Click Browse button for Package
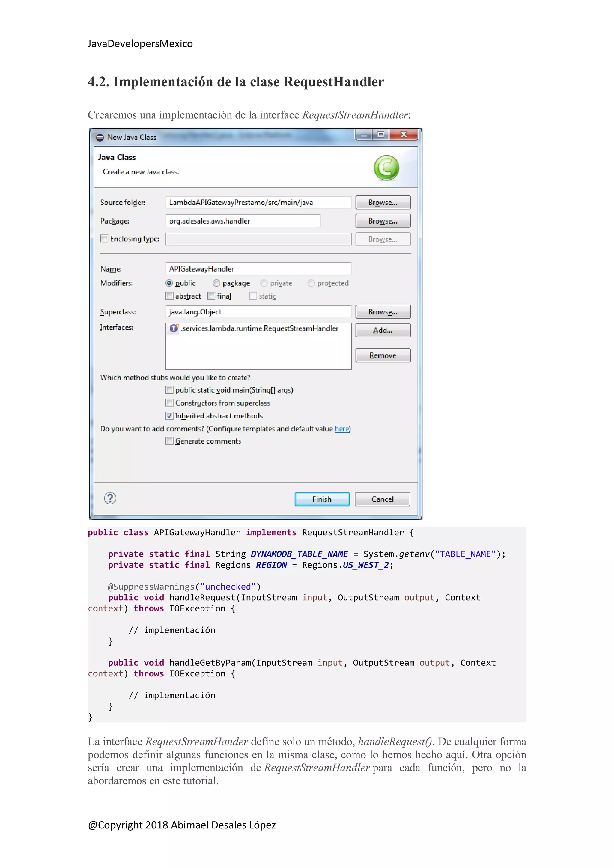Viewport: 614px width, 868px height. (x=383, y=221)
